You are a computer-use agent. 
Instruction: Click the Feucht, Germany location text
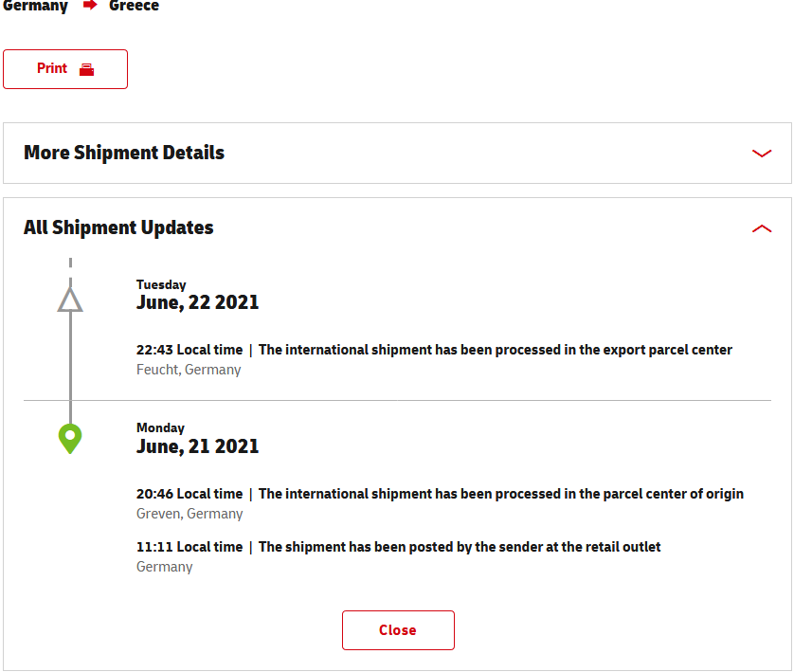[189, 370]
